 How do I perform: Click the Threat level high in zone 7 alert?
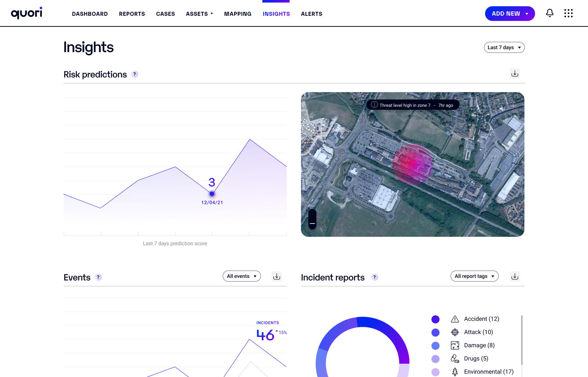413,105
